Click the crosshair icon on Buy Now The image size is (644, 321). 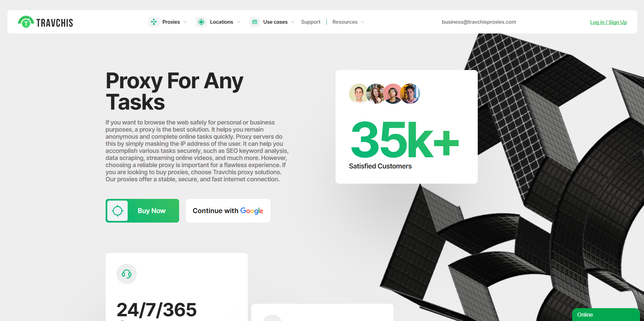(117, 211)
